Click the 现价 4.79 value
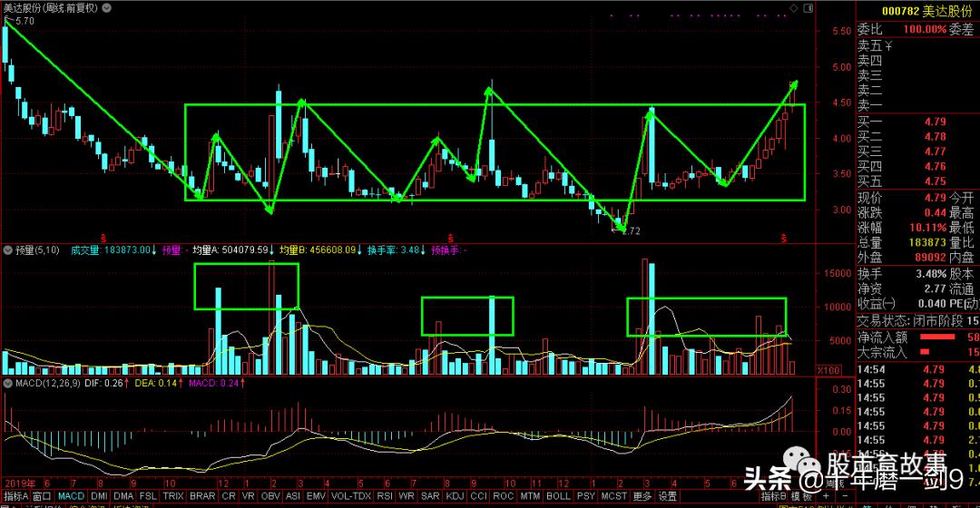Screen dimensions: 980x508 point(935,198)
